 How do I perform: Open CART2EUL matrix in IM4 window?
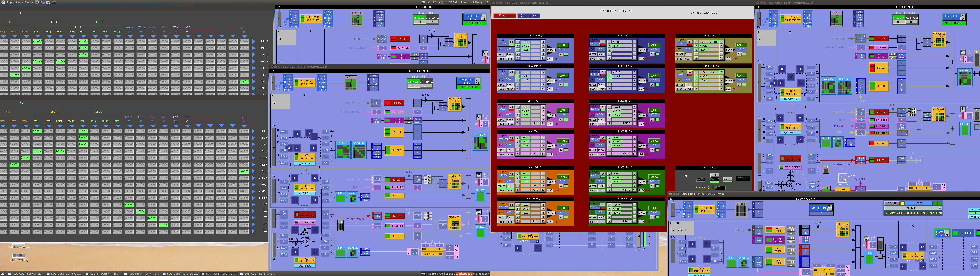pyautogui.click(x=741, y=210)
